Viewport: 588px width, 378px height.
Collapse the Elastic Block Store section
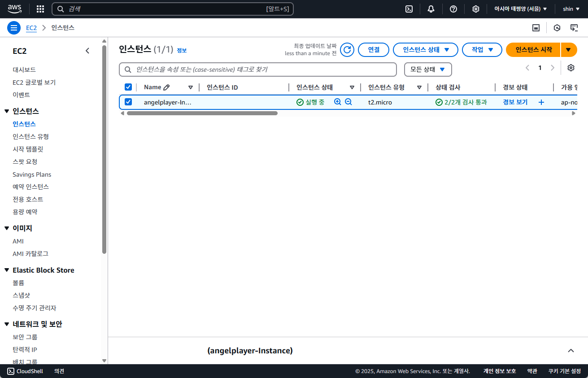pyautogui.click(x=7, y=270)
